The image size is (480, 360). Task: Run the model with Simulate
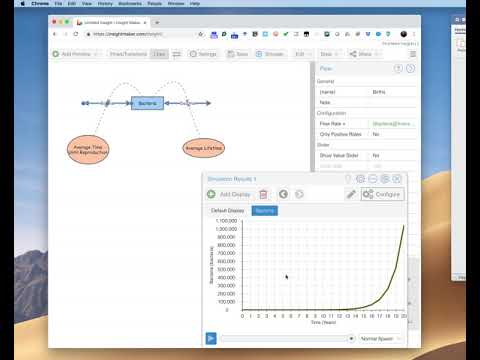click(x=270, y=54)
